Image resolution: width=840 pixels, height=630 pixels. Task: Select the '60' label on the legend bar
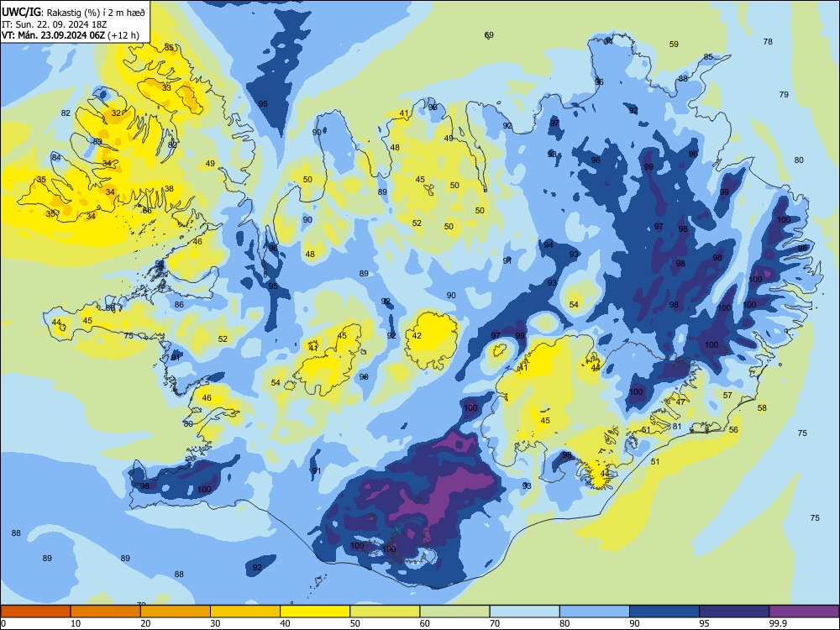[x=425, y=623]
